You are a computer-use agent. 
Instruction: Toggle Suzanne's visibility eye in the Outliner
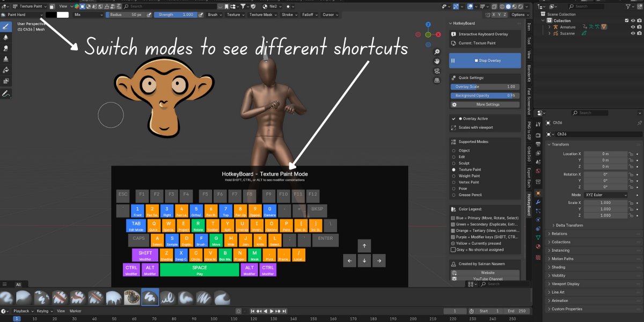pyautogui.click(x=633, y=33)
